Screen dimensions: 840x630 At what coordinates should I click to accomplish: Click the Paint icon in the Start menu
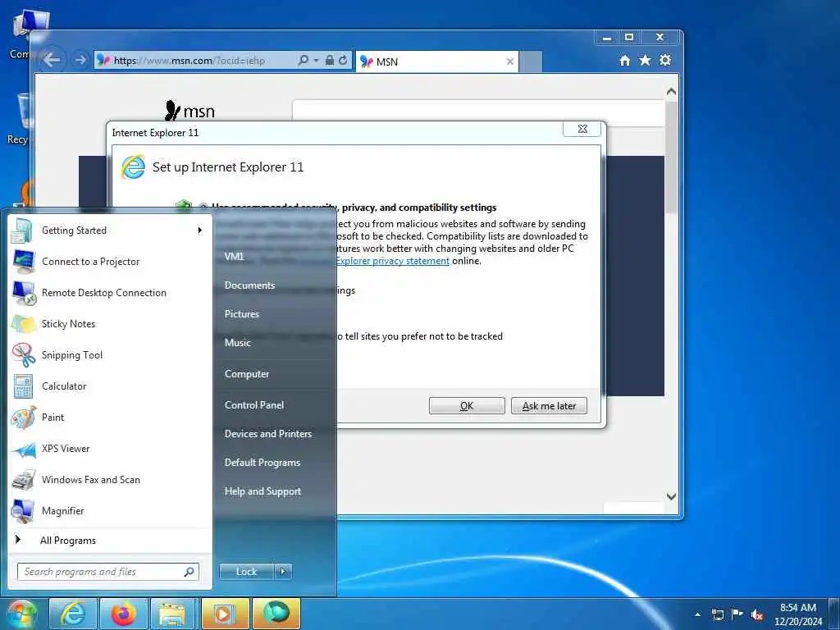(x=24, y=418)
